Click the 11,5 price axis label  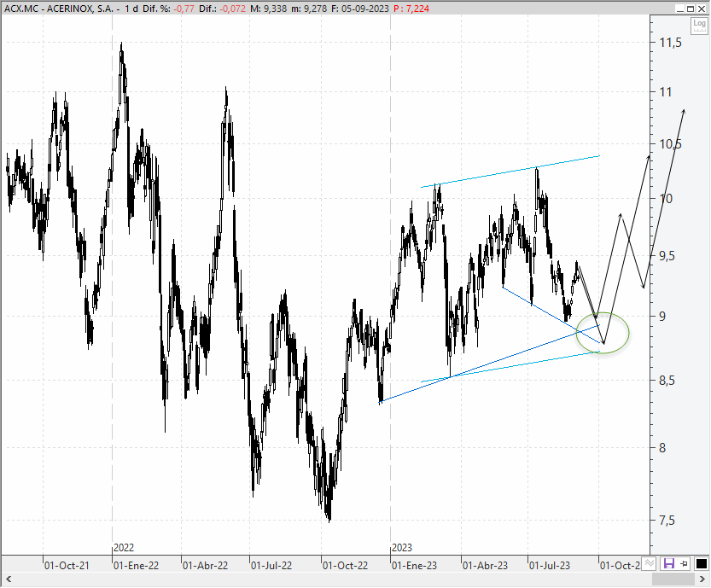coord(671,43)
